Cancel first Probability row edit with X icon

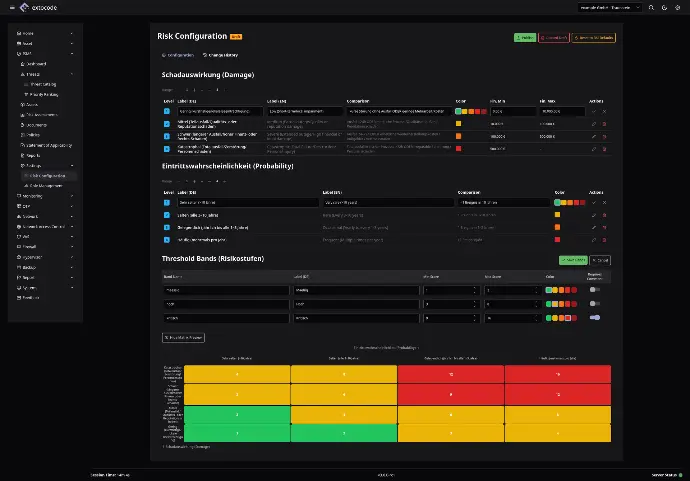(x=604, y=202)
